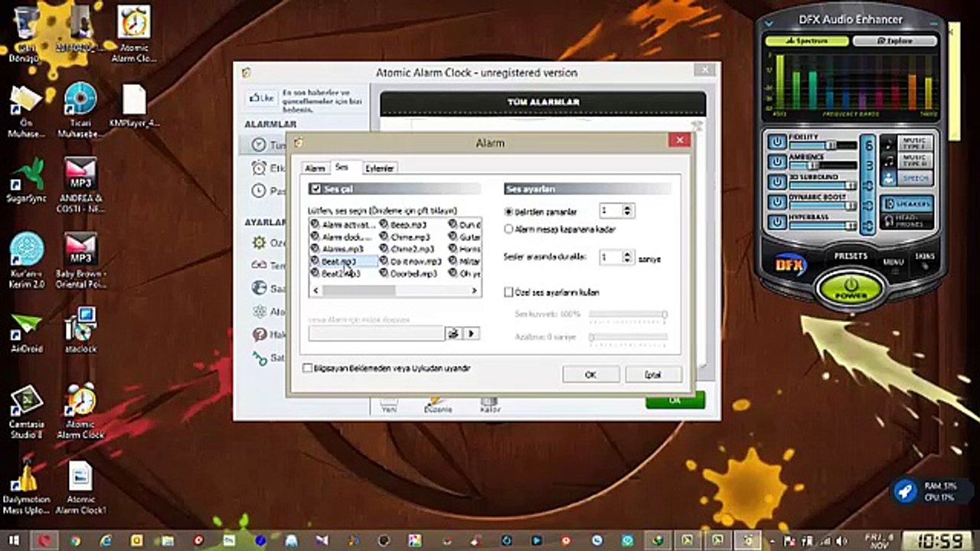Select 'Alarm mesajı kapanana kadar' radio option
Screen dimensions: 980x551
509,229
